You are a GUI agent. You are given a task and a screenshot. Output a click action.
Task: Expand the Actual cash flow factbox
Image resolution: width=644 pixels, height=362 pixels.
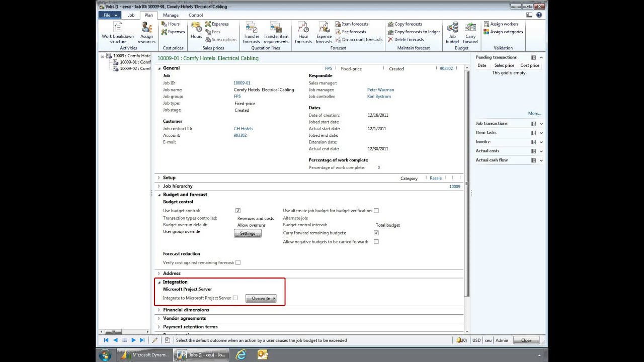pyautogui.click(x=541, y=160)
